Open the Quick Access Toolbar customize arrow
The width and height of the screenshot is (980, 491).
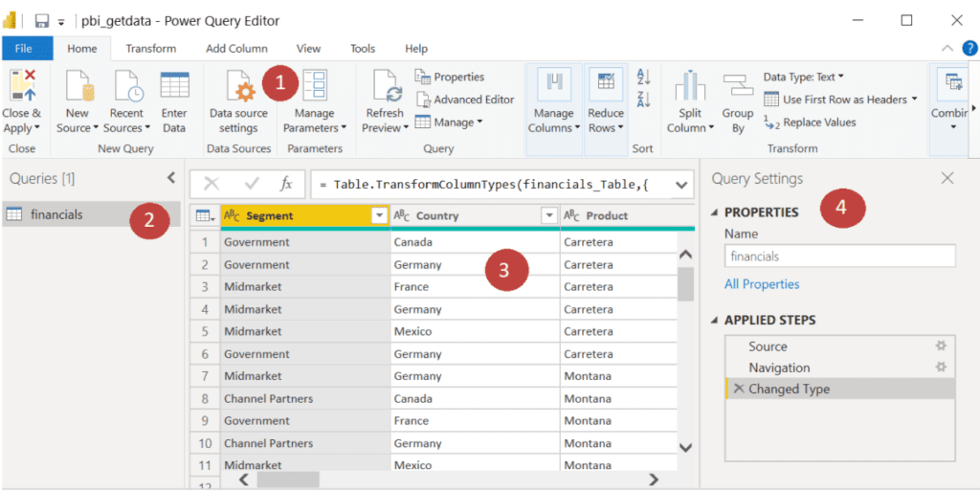pyautogui.click(x=61, y=22)
